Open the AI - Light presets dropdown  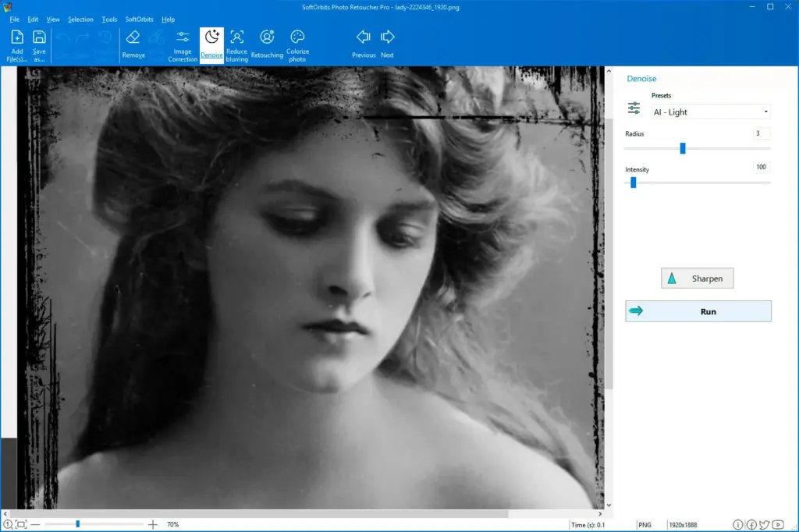709,112
